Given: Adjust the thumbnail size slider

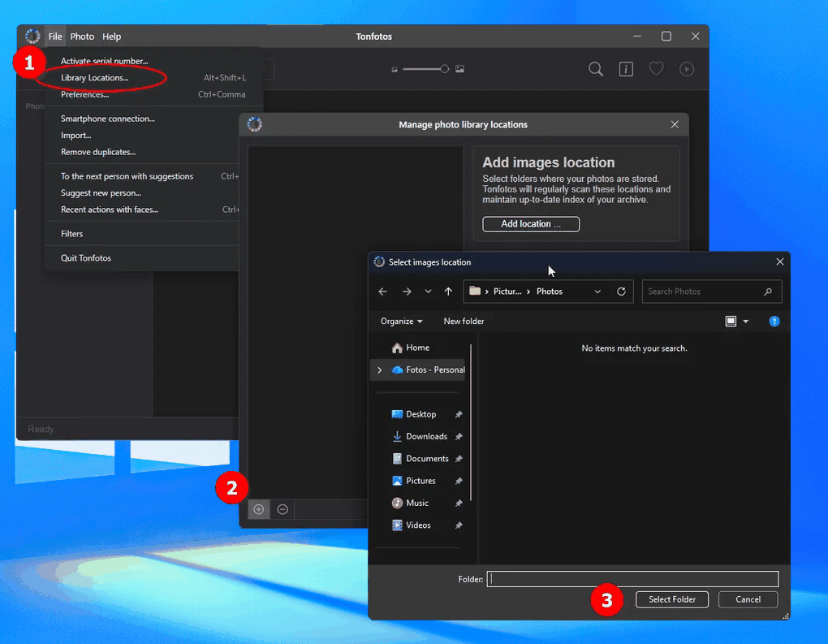Looking at the screenshot, I should coord(427,69).
